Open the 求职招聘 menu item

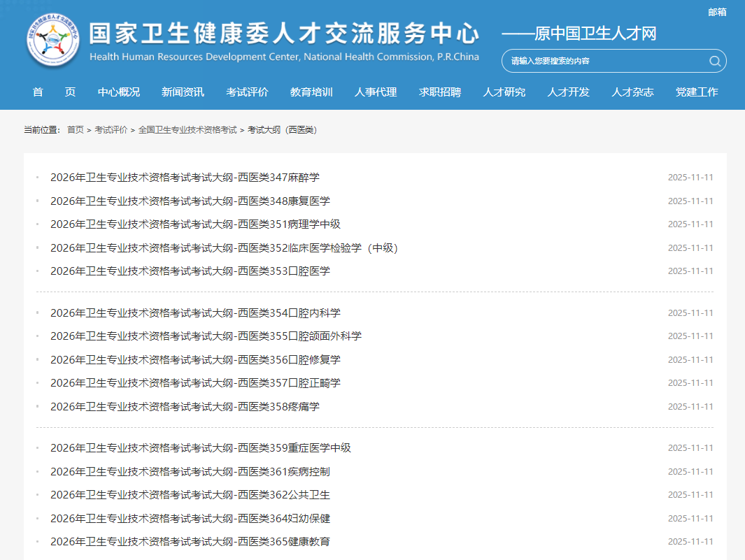440,92
